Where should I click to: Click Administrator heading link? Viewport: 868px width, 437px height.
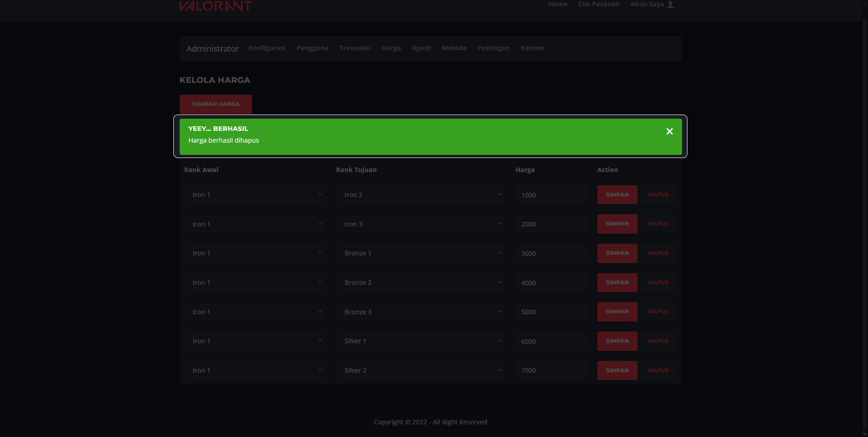tap(213, 48)
